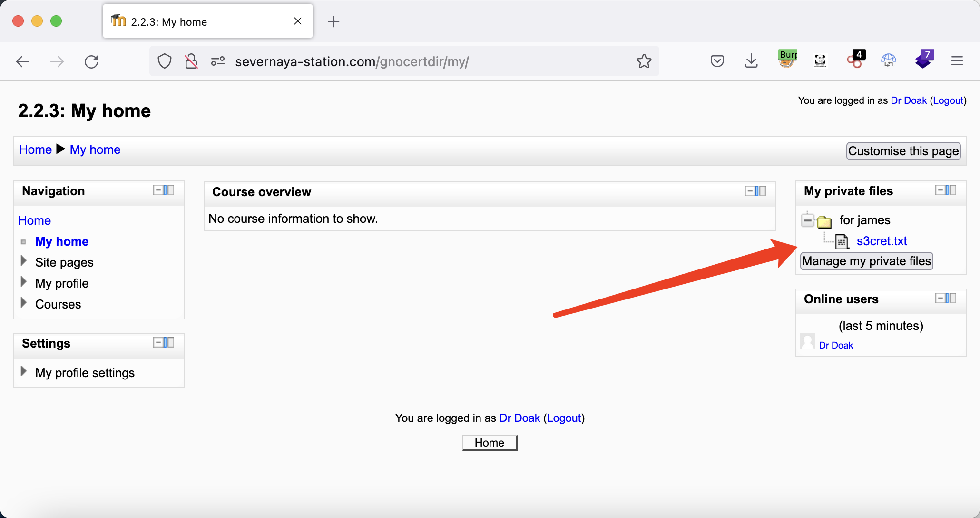Dock the My private files block
This screenshot has height=518, width=980.
pos(951,190)
